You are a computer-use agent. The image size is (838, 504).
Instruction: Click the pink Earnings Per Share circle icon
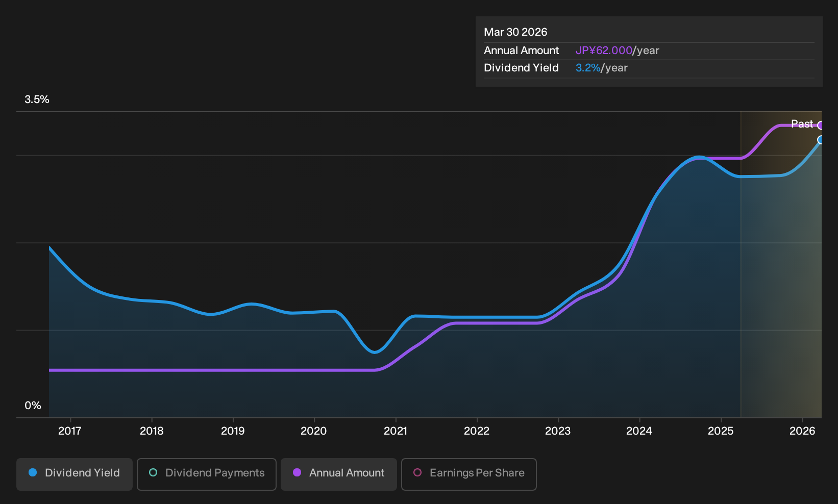(417, 473)
